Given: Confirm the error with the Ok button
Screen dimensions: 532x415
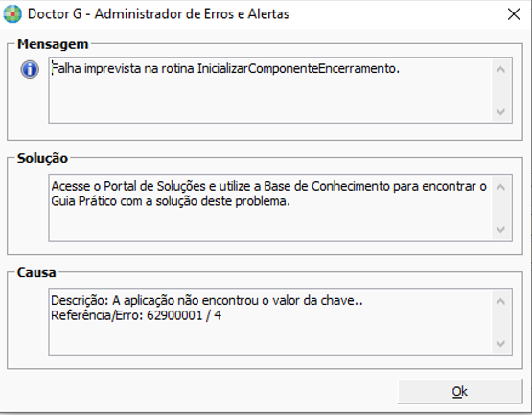Looking at the screenshot, I should tap(460, 392).
